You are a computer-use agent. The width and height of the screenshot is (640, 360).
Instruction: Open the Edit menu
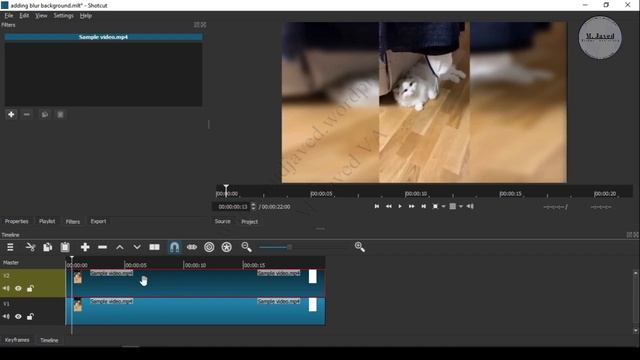tap(24, 16)
